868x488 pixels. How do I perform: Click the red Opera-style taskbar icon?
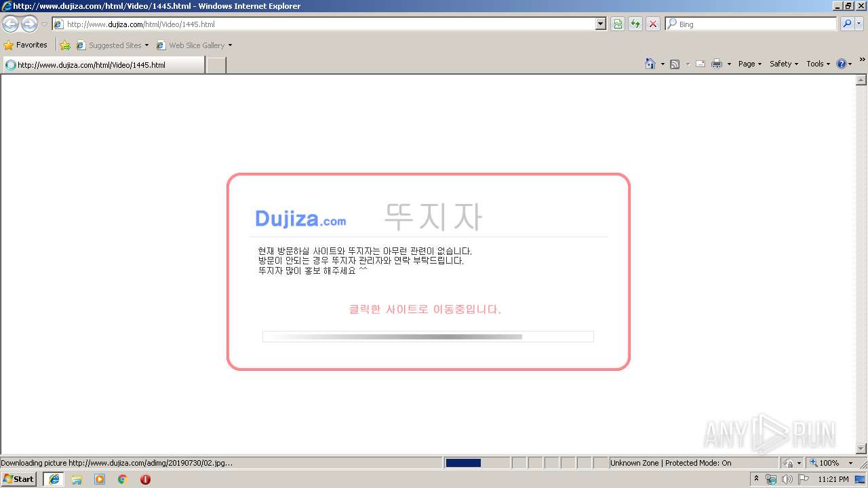click(145, 479)
